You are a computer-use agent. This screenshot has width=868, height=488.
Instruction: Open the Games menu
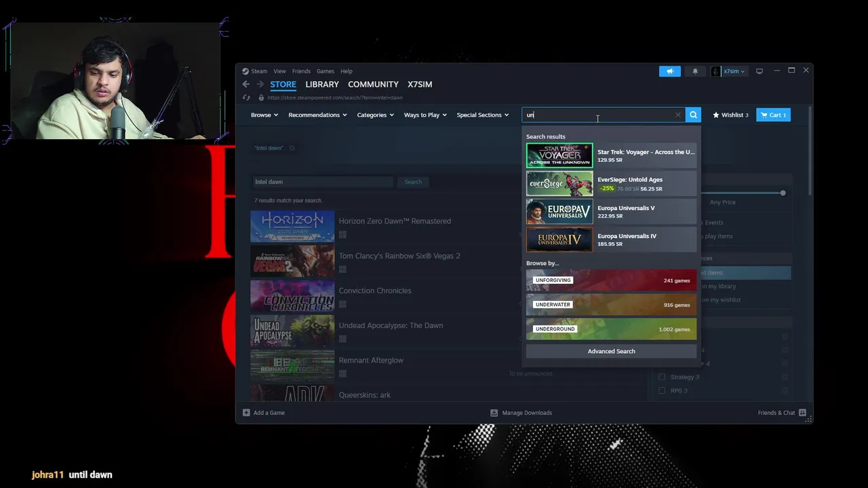(325, 71)
